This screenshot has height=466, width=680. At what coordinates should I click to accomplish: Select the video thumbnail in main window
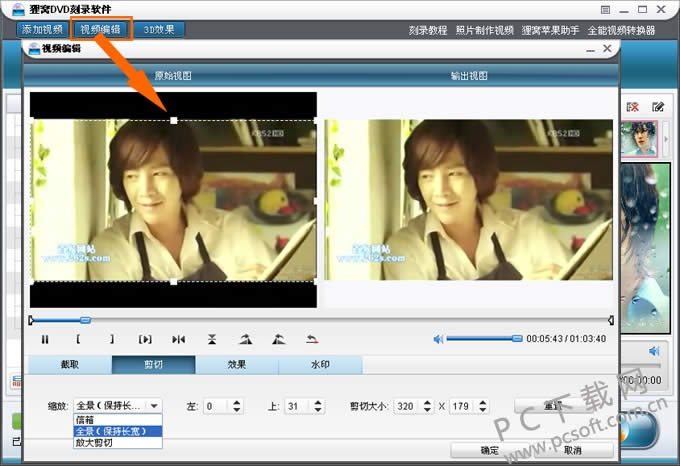click(639, 139)
